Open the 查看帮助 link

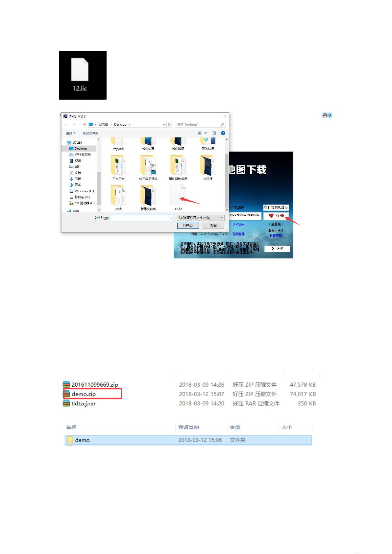(238, 234)
